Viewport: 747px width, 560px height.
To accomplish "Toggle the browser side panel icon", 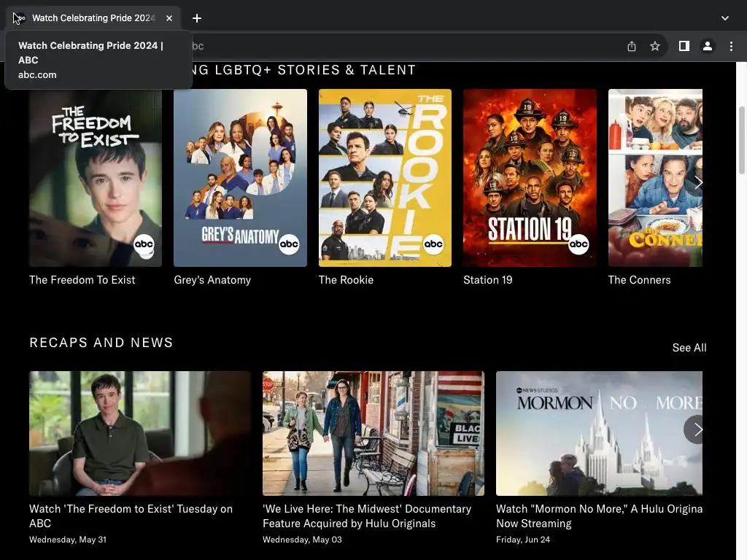I will click(684, 46).
